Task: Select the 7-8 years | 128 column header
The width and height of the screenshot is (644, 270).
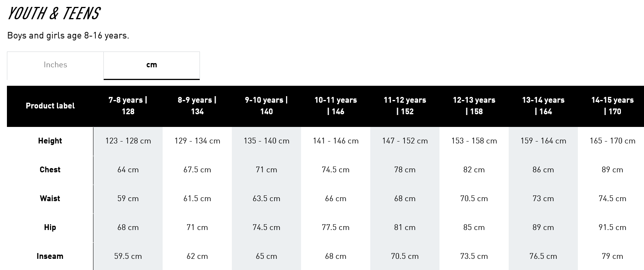Action: pyautogui.click(x=128, y=106)
